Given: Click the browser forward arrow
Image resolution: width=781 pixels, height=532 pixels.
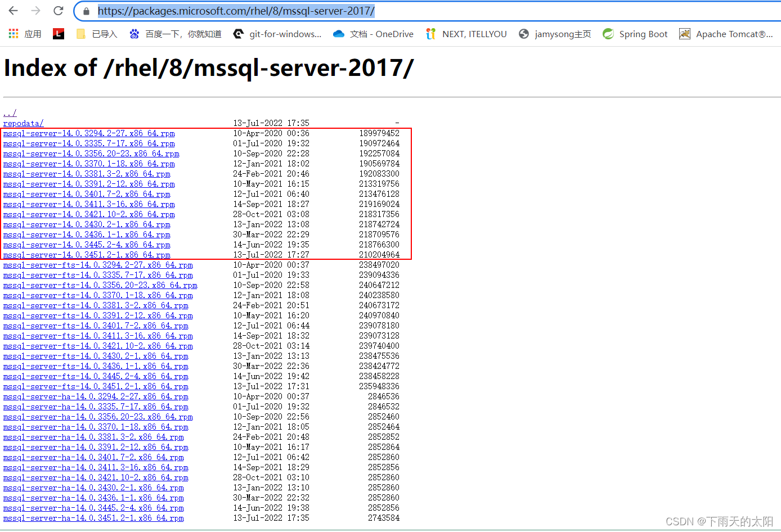Looking at the screenshot, I should tap(35, 11).
